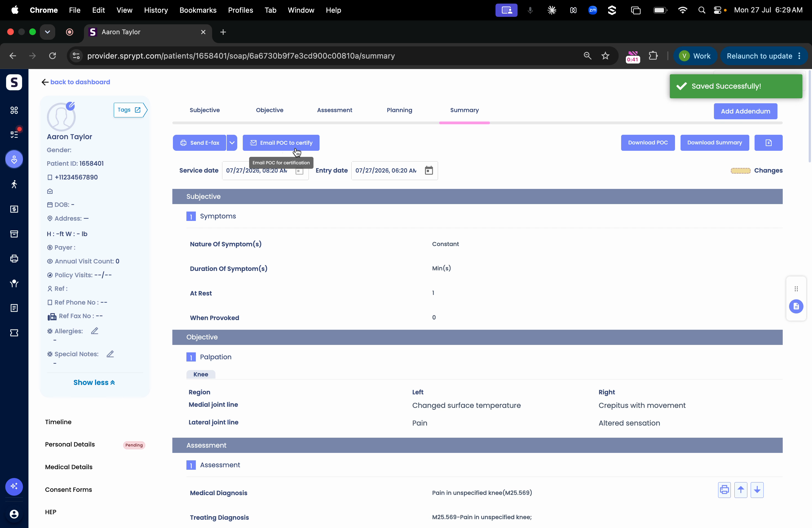The image size is (812, 528).
Task: Open the Tags link for patient
Action: pos(129,110)
